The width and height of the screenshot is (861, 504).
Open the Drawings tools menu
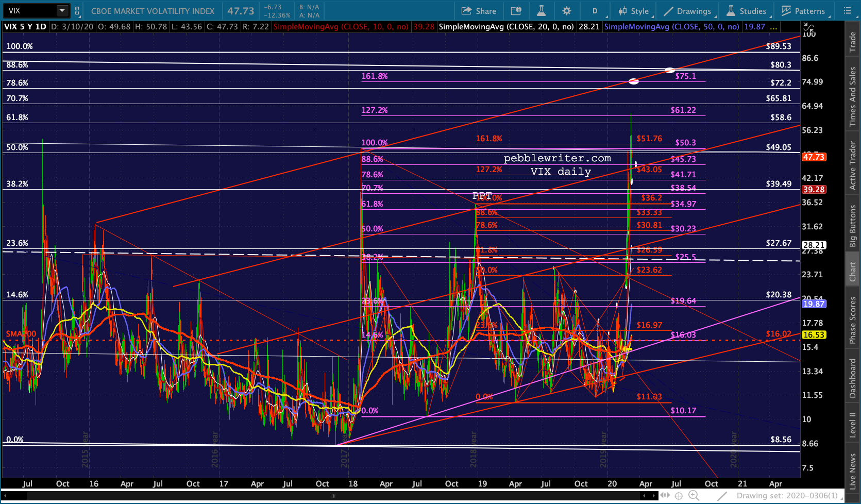[687, 11]
